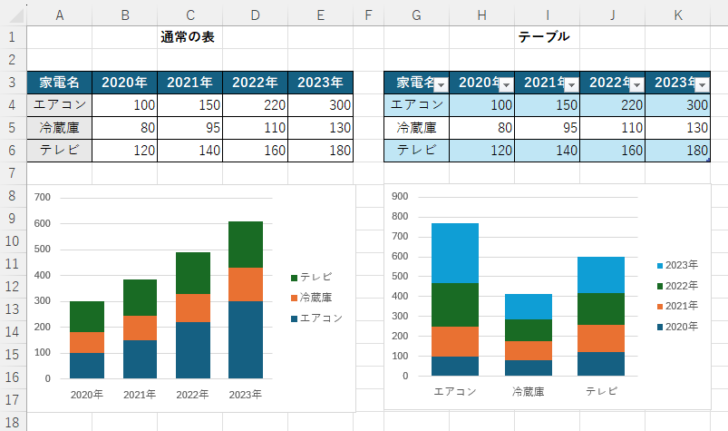
Task: Select column B header
Action: click(x=125, y=15)
